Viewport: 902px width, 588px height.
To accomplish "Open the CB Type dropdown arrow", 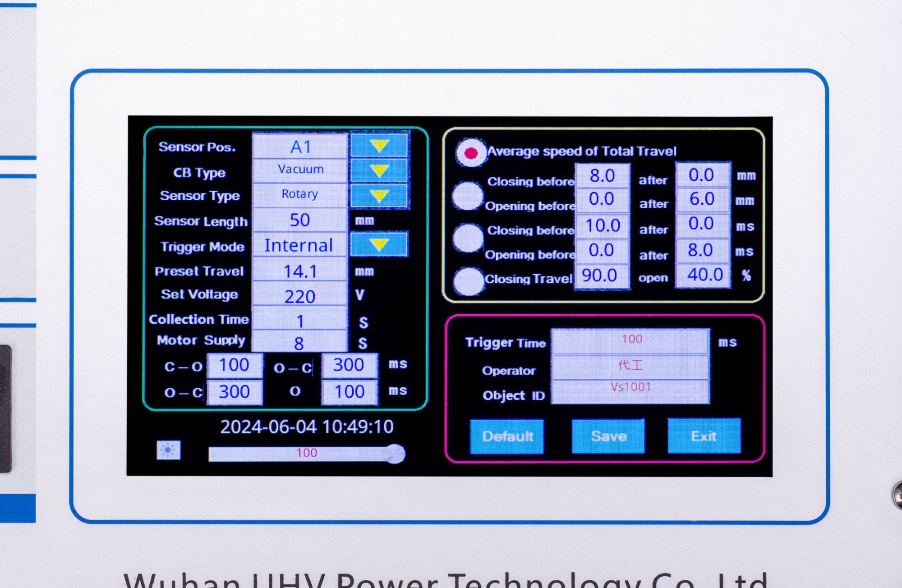I will click(379, 170).
